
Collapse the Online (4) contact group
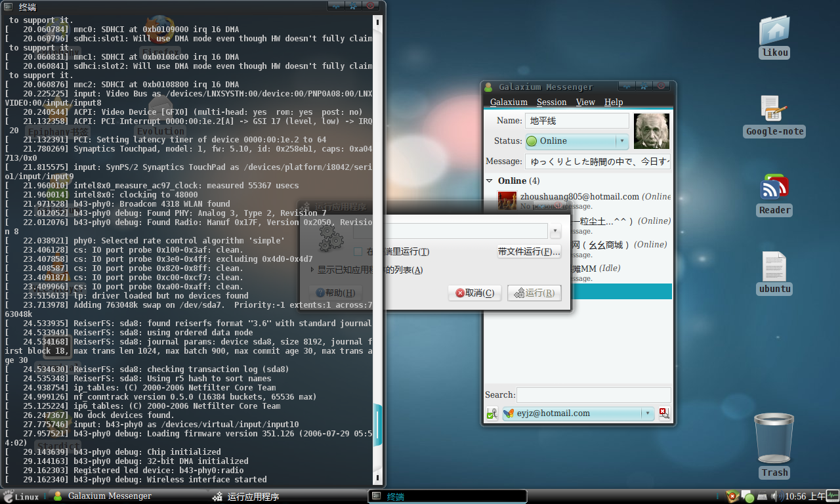coord(489,180)
